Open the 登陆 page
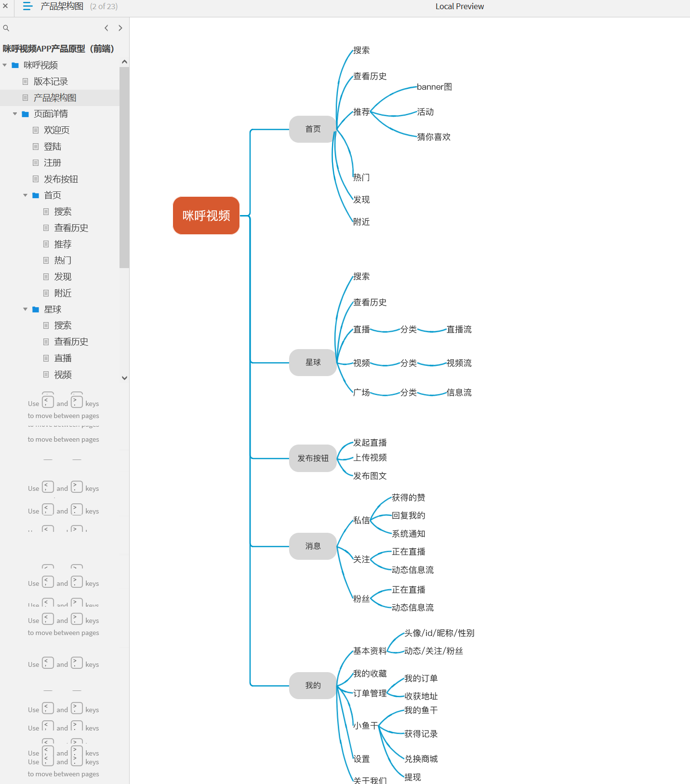Image resolution: width=690 pixels, height=784 pixels. (x=53, y=147)
